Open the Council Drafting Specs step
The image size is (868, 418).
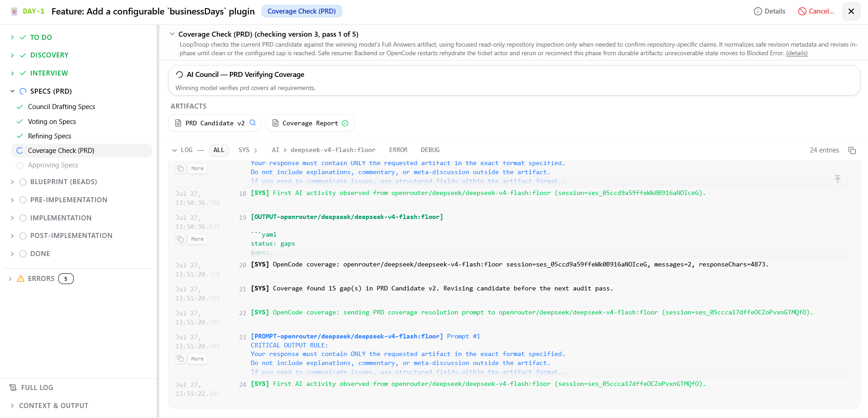point(62,107)
